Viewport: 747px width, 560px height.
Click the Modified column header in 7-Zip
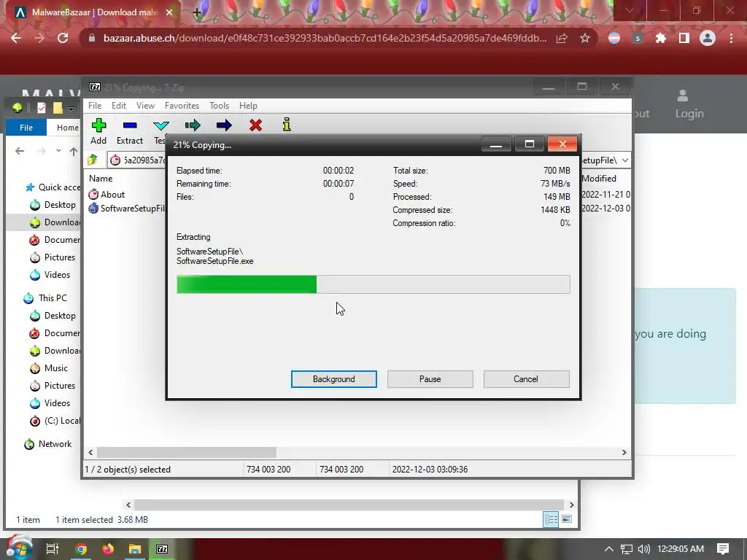[x=599, y=179]
